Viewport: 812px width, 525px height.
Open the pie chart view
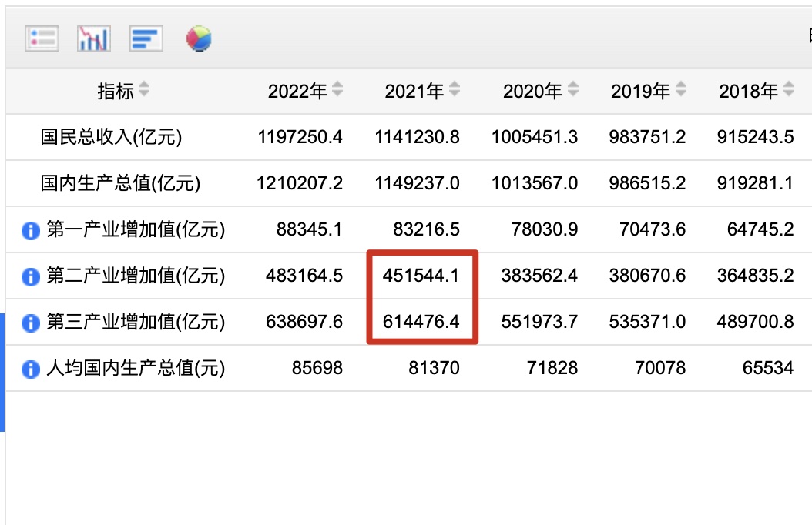click(x=199, y=38)
